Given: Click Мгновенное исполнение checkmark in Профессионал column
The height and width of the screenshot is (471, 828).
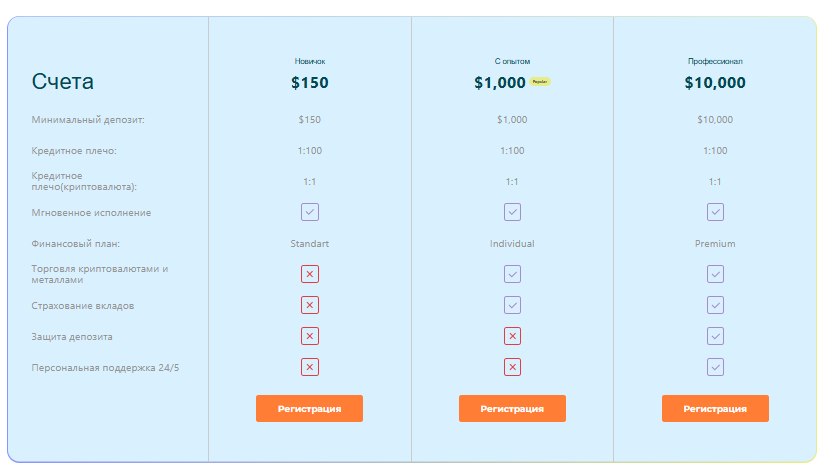Looking at the screenshot, I should (715, 212).
